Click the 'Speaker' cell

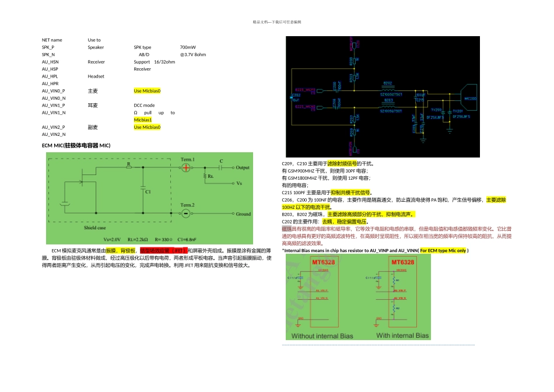[x=96, y=47]
